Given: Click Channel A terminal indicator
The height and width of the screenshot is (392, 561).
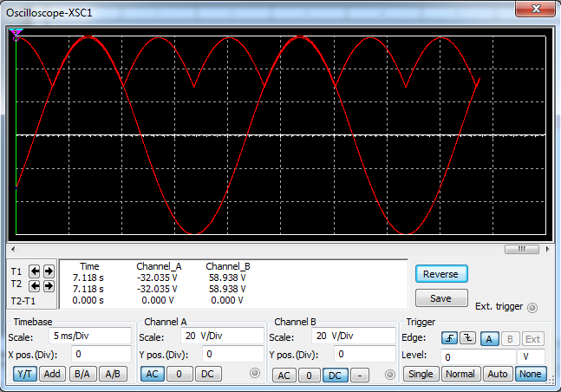Looking at the screenshot, I should (255, 373).
